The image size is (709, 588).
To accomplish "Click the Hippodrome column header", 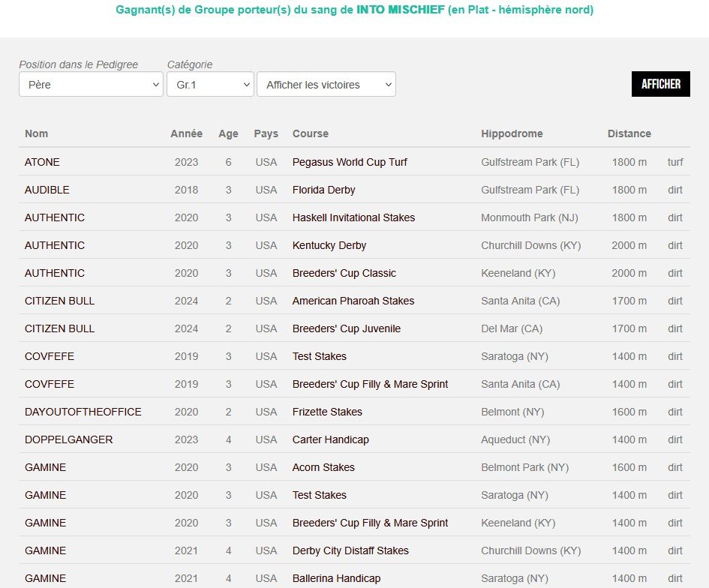I will coord(512,133).
